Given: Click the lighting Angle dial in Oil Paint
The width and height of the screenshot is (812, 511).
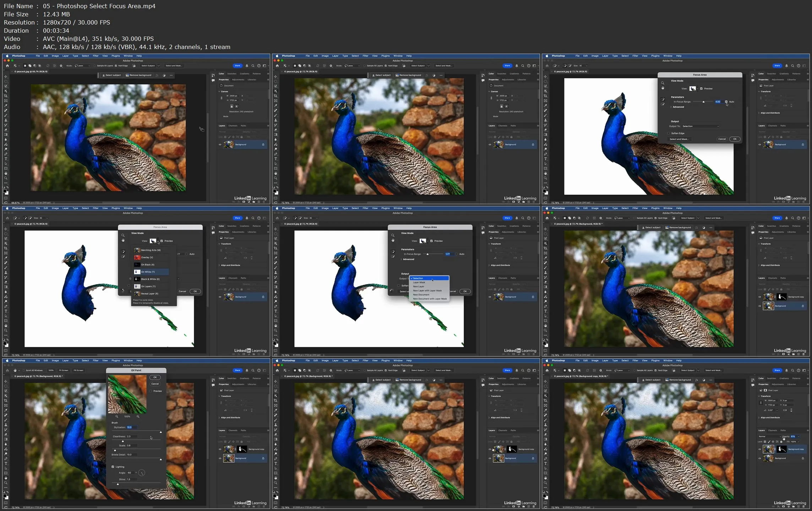Looking at the screenshot, I should point(142,473).
